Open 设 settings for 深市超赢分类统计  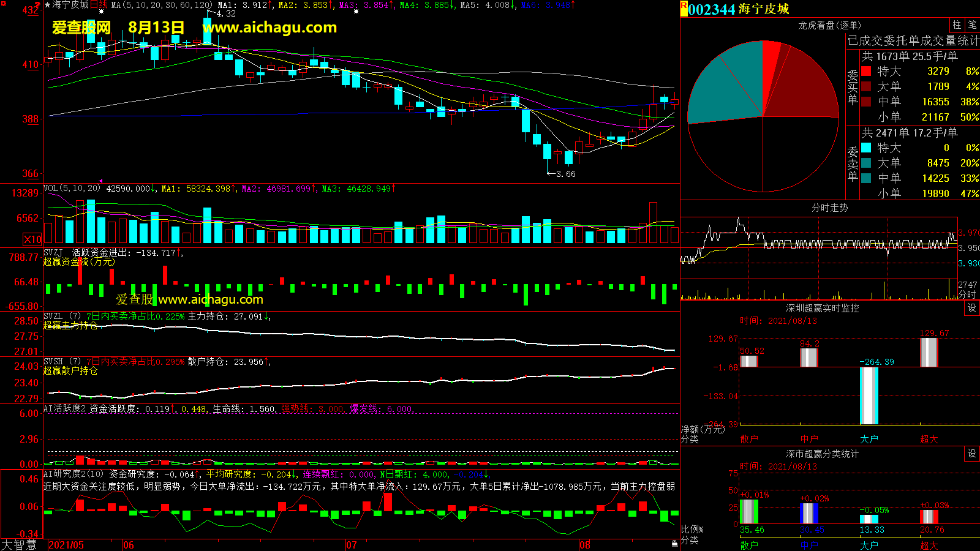coord(972,454)
